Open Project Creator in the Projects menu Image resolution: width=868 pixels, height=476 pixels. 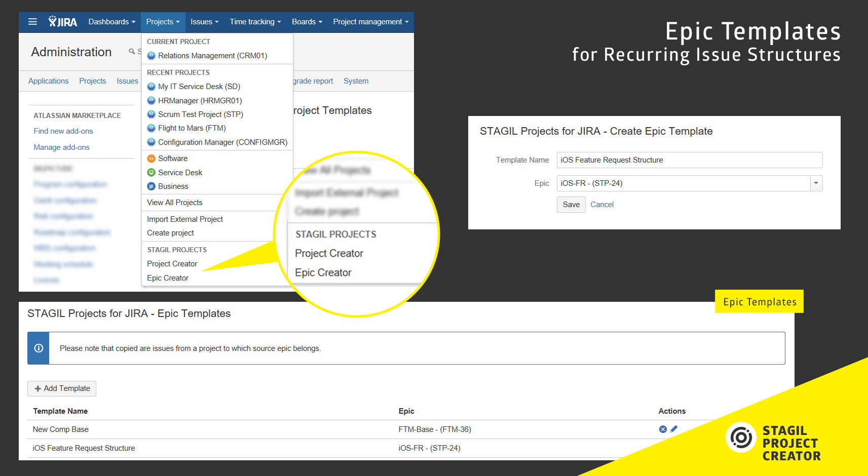click(x=172, y=264)
